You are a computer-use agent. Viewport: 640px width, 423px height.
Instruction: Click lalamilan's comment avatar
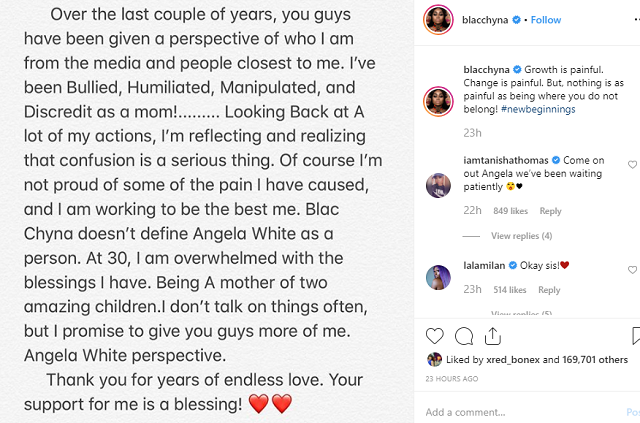click(437, 276)
